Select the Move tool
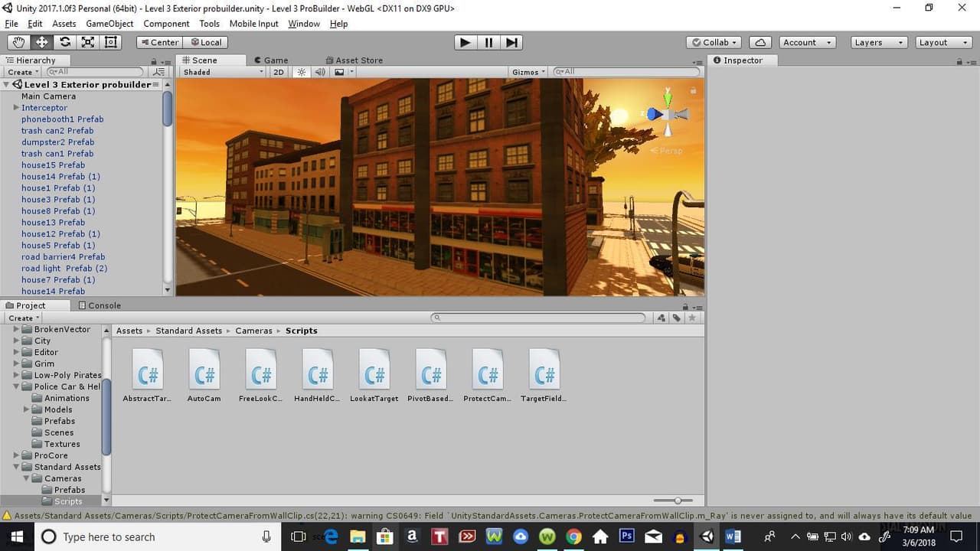Screen dimensions: 980x551 pos(42,43)
